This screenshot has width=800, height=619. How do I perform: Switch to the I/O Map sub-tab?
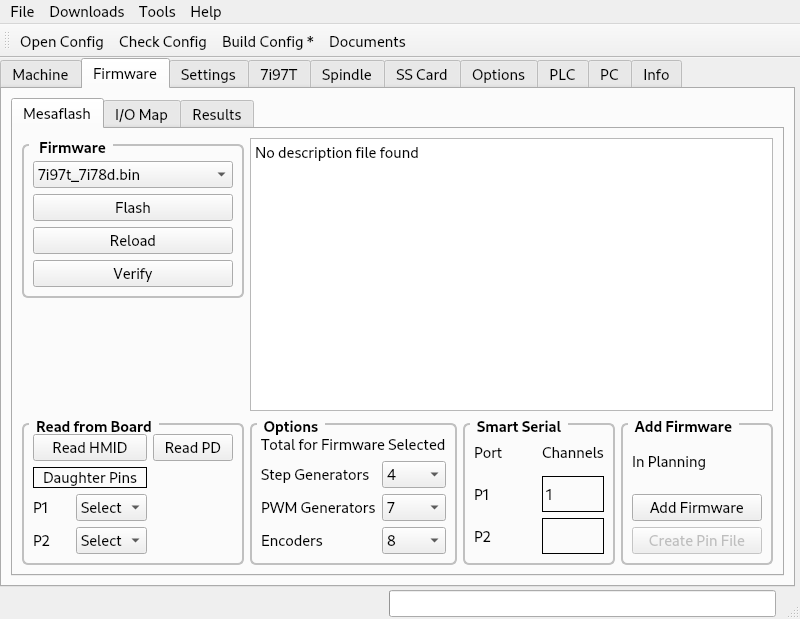(141, 114)
